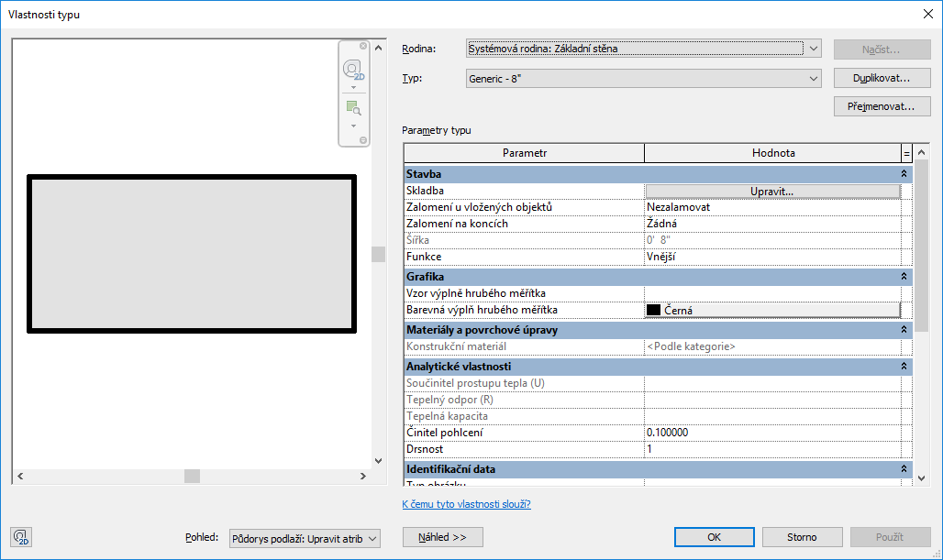Viewport: 943px width, 560px height.
Task: Open the Typ dropdown showing Generic - 8"
Action: [x=644, y=79]
